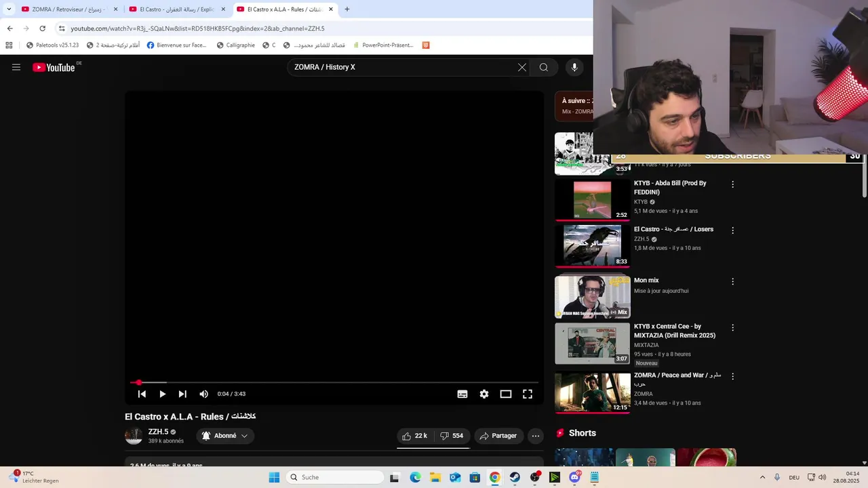Open Microsoft Store from the taskbar
The height and width of the screenshot is (488, 868).
475,477
